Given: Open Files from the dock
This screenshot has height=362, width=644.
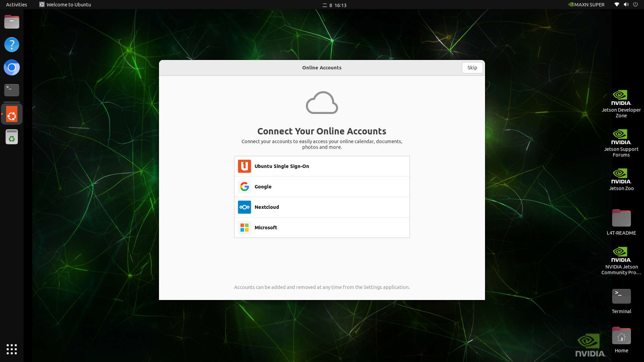Looking at the screenshot, I should pyautogui.click(x=12, y=22).
